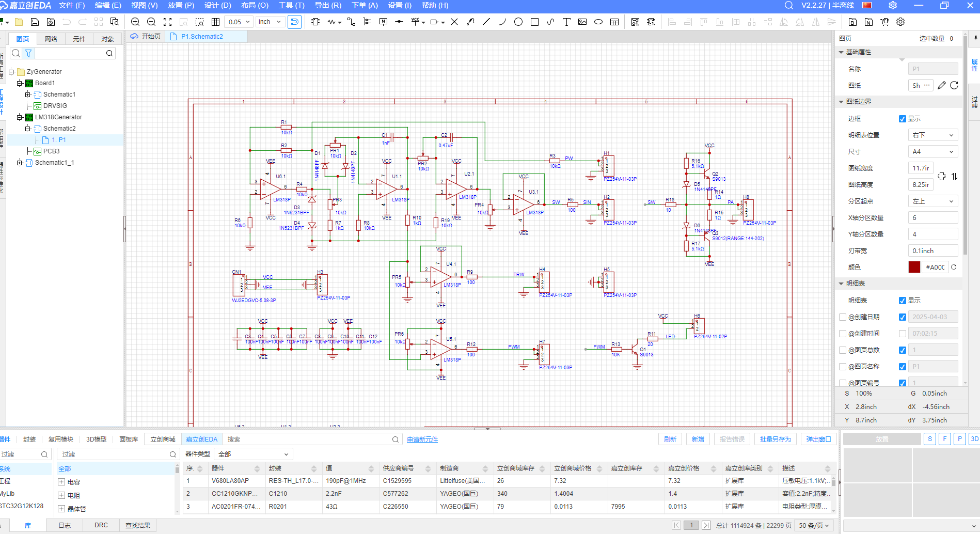Toggle the border display checkbox
This screenshot has width=980, height=534.
[x=903, y=119]
